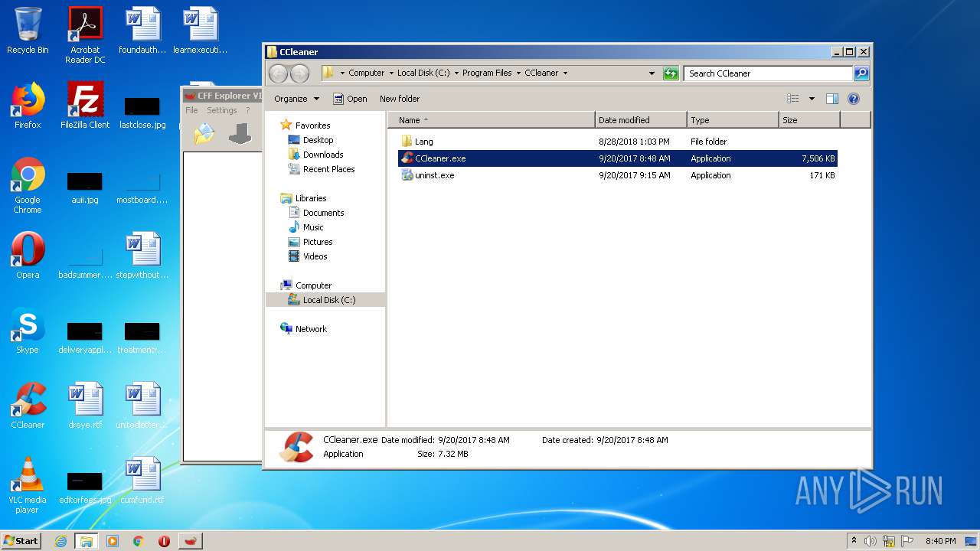Image resolution: width=980 pixels, height=551 pixels.
Task: Click the volume speaker icon in the system tray
Action: point(871,541)
